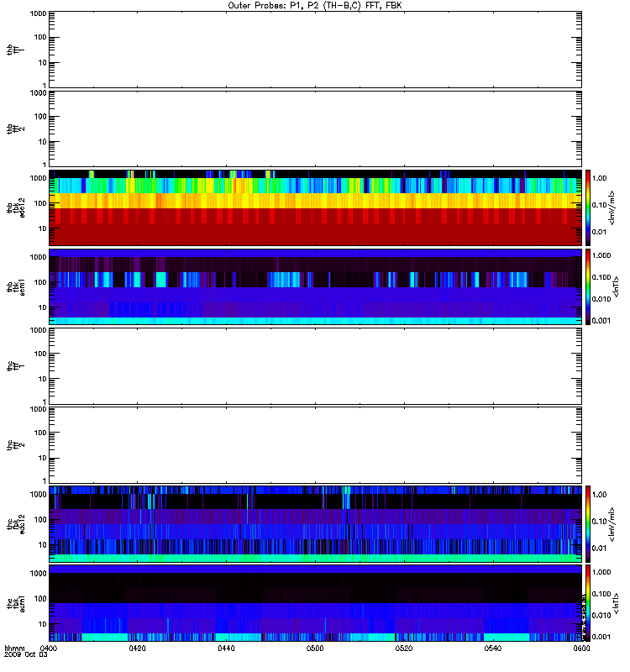
Task: Select the 0500 time axis label
Action: tap(315, 648)
